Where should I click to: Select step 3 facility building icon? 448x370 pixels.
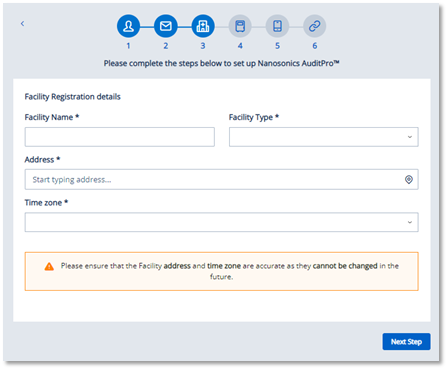coord(203,26)
